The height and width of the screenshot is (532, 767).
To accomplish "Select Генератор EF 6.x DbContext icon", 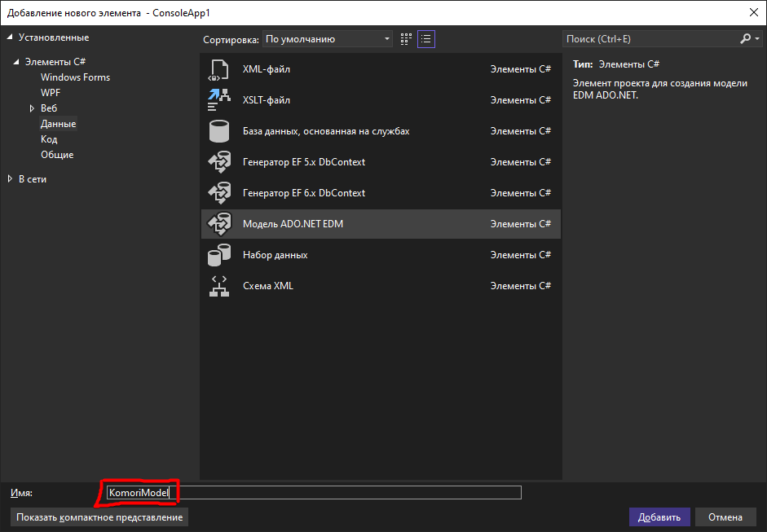I will [x=219, y=193].
